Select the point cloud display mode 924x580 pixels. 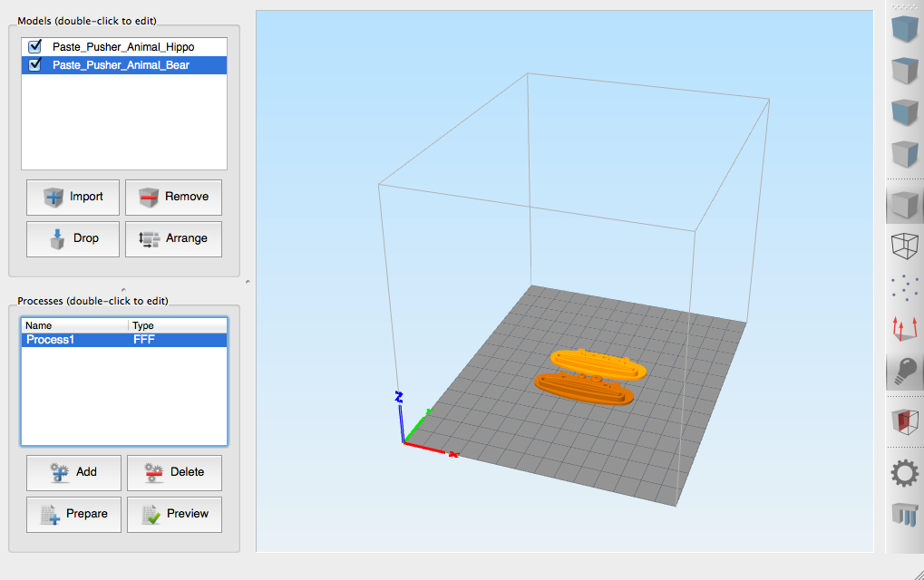coord(904,286)
